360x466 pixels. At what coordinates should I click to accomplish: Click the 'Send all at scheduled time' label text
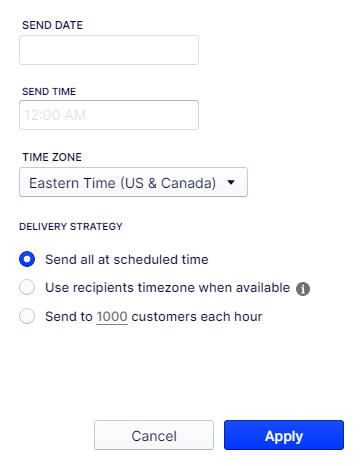pos(127,260)
